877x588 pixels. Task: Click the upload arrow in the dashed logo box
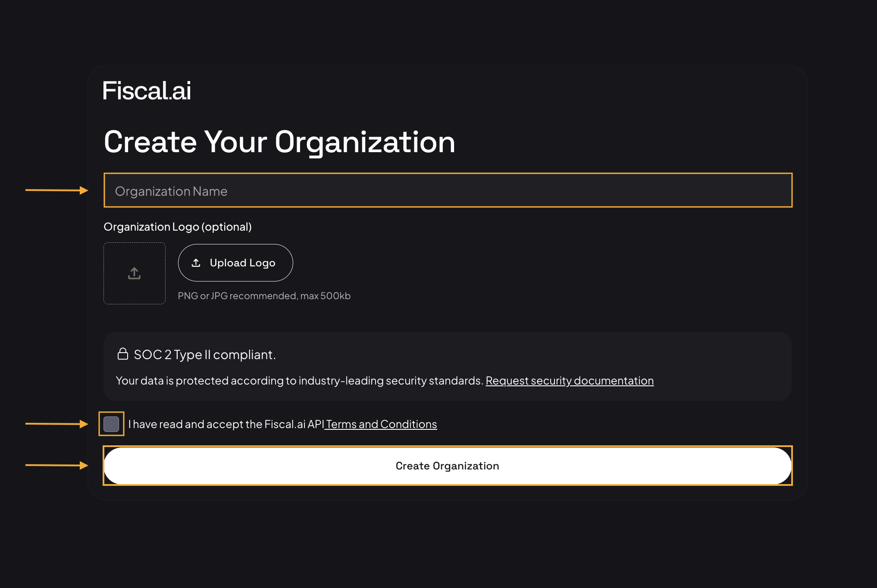point(135,273)
